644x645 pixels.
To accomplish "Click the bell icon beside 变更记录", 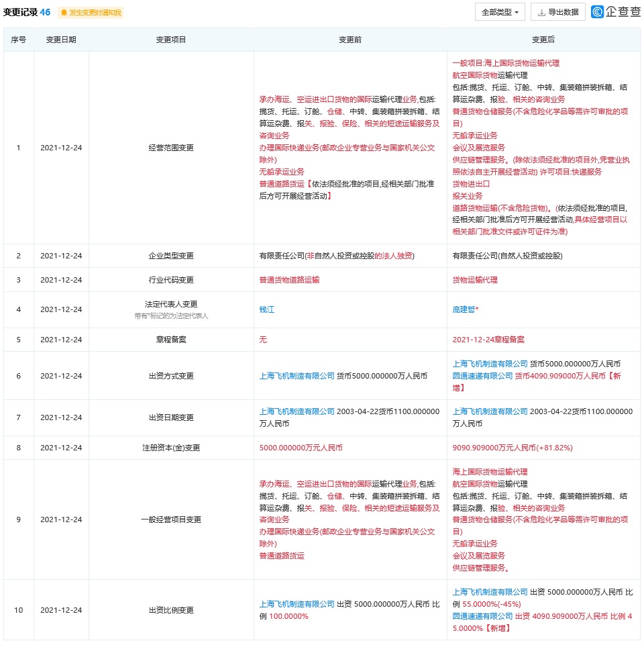I will pyautogui.click(x=64, y=13).
